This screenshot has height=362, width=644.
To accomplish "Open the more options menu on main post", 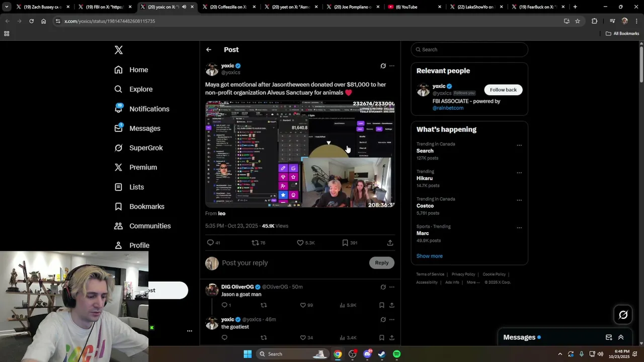I will click(392, 66).
